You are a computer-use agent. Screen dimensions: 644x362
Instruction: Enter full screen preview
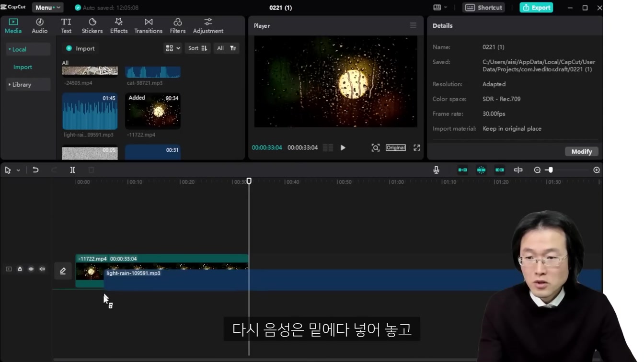(417, 147)
